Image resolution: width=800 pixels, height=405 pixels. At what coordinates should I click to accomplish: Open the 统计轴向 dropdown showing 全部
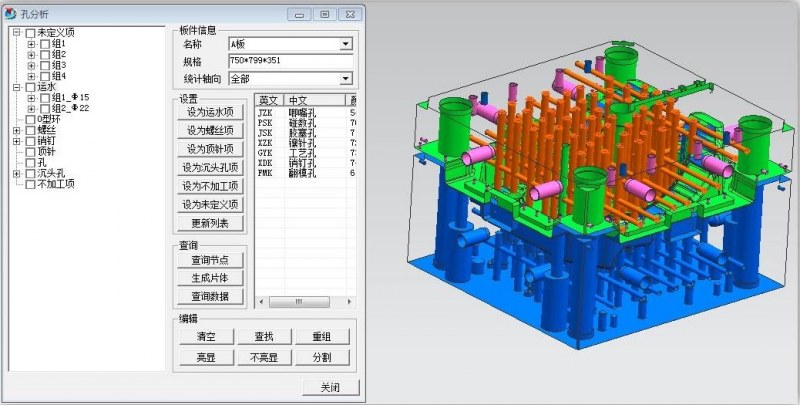pos(346,78)
